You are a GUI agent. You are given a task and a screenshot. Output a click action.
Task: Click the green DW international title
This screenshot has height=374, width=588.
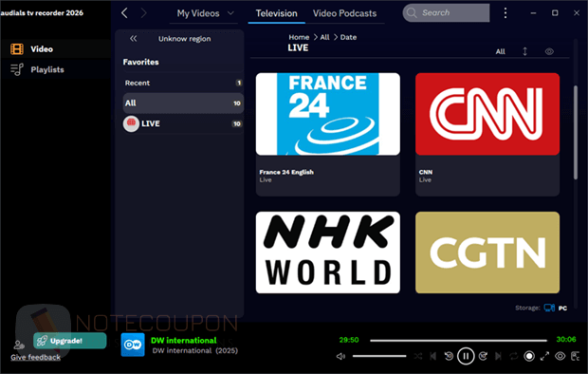point(183,340)
